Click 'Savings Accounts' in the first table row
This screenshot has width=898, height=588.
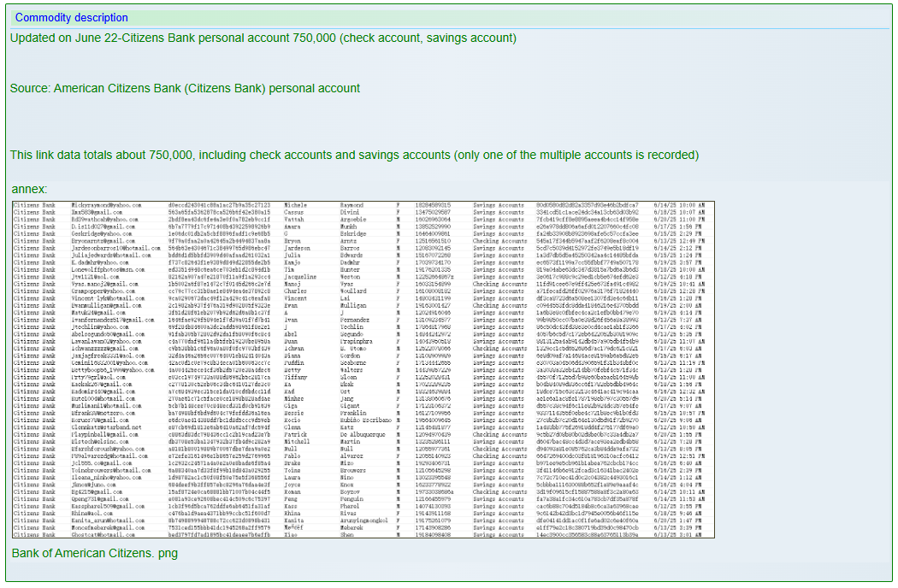(x=499, y=206)
